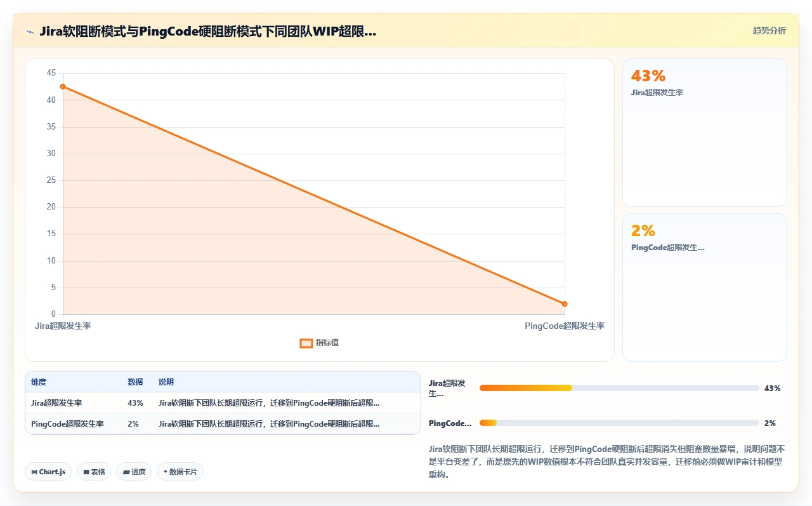Viewport: 812px width, 506px height.
Task: Click the 45 y-axis tick label
Action: pos(51,73)
